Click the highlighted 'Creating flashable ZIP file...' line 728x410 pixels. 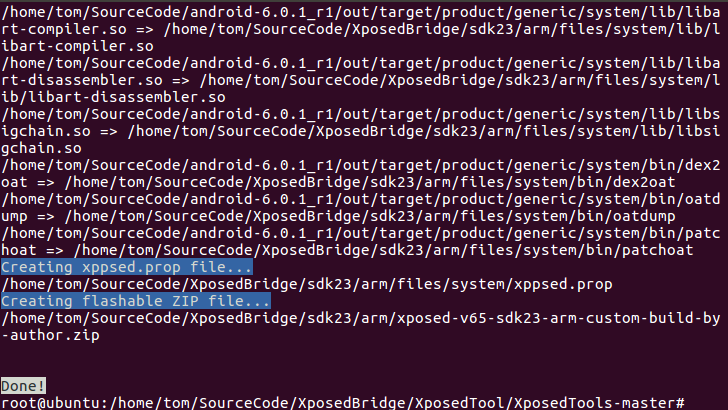tap(135, 300)
